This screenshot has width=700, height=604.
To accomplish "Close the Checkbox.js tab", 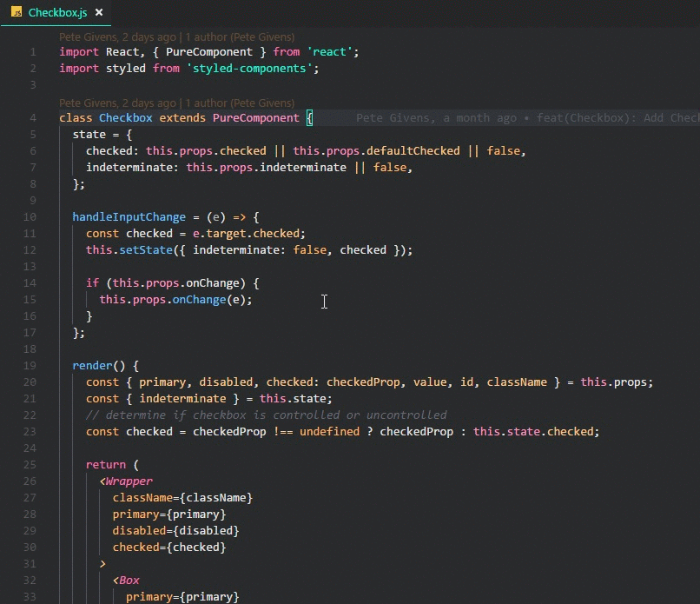I will [99, 12].
